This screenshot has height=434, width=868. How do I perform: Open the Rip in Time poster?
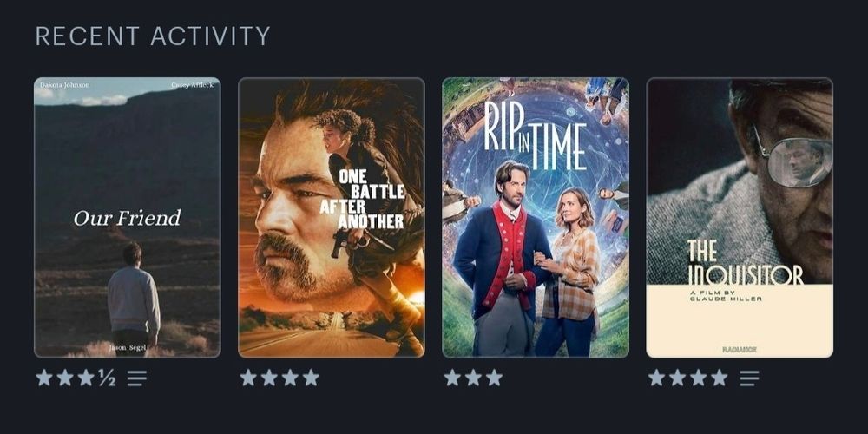(536, 218)
